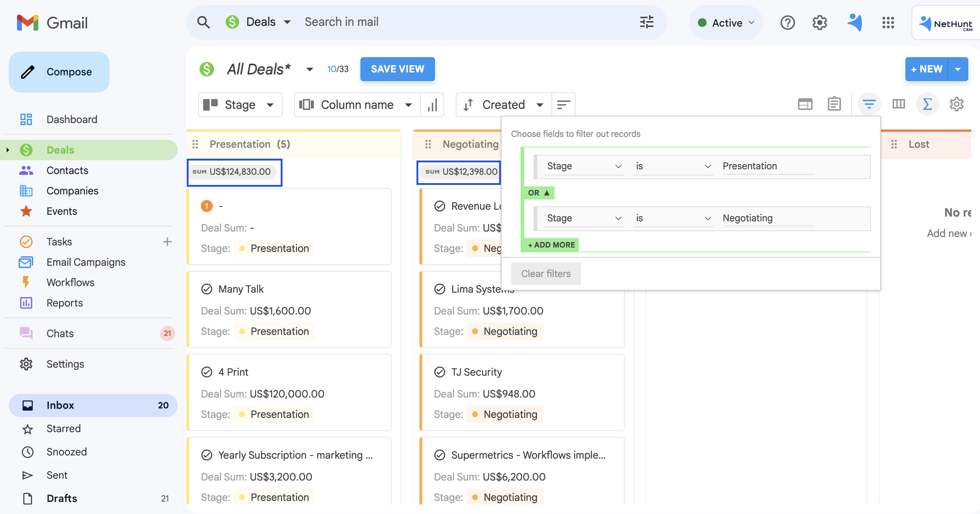
Task: Go to Reports in the sidebar
Action: pyautogui.click(x=65, y=303)
